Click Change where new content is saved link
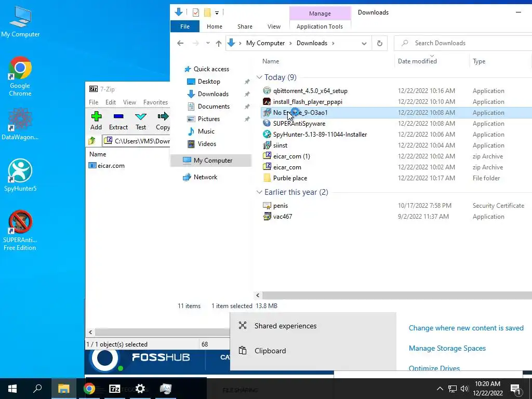The image size is (532, 399). pos(466,328)
